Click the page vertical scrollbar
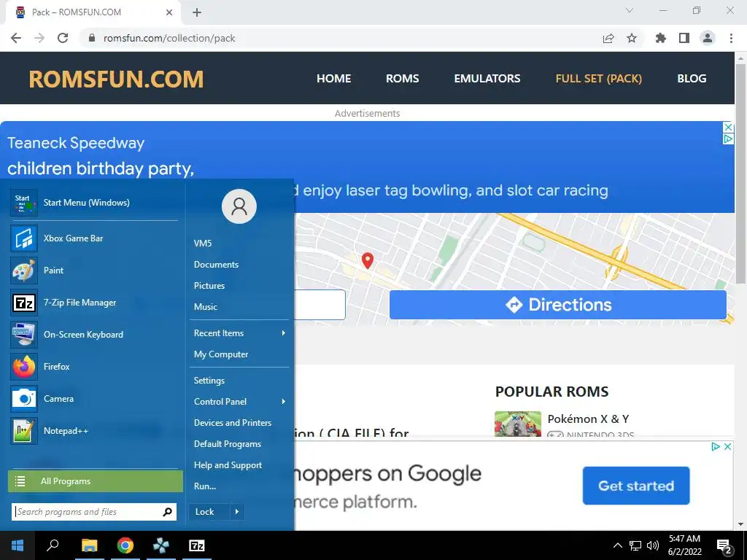747x560 pixels. click(740, 174)
